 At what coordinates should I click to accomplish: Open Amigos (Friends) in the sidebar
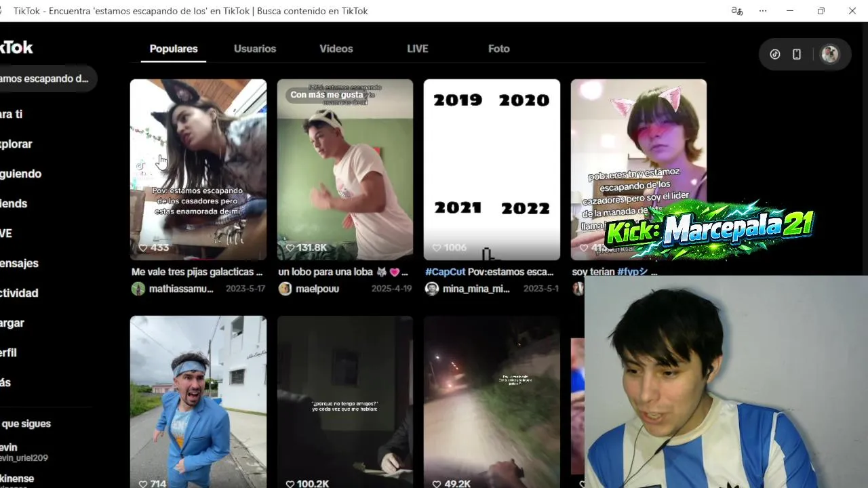(x=14, y=203)
